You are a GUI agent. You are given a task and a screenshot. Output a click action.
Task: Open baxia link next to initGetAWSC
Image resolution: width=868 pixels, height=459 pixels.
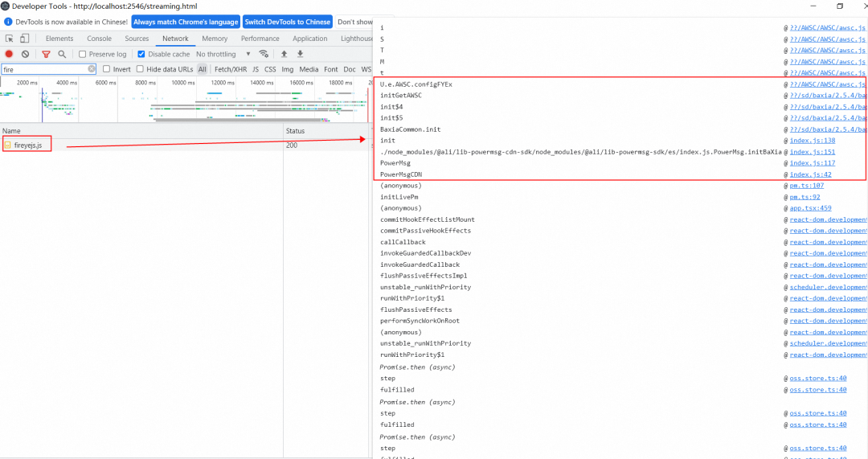[x=828, y=95]
